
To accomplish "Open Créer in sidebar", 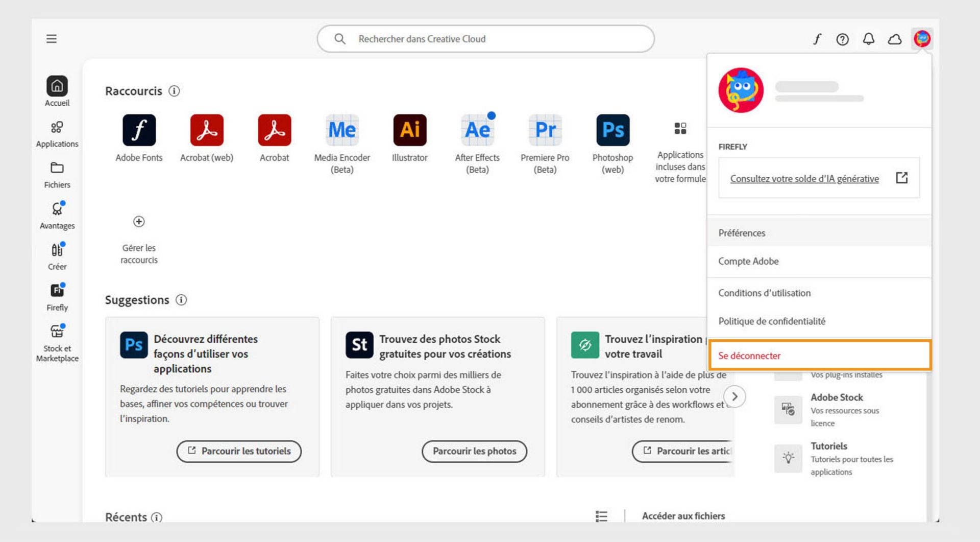I will click(x=57, y=256).
